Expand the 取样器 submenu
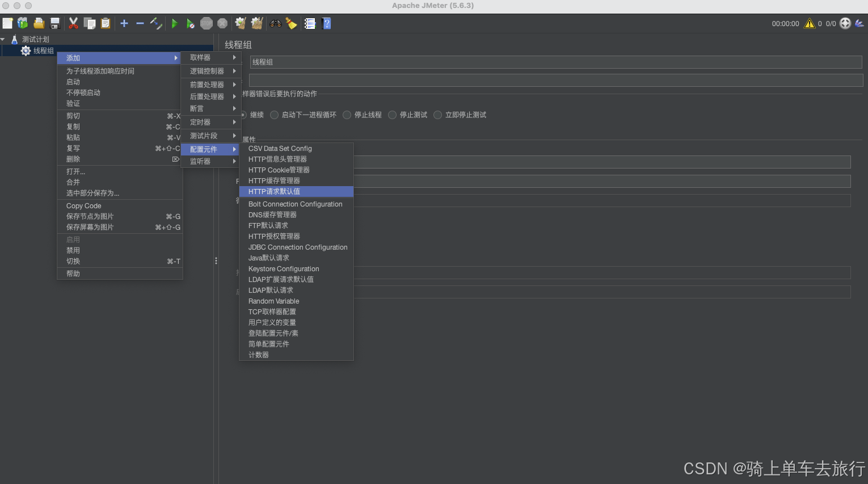868x484 pixels. click(211, 57)
